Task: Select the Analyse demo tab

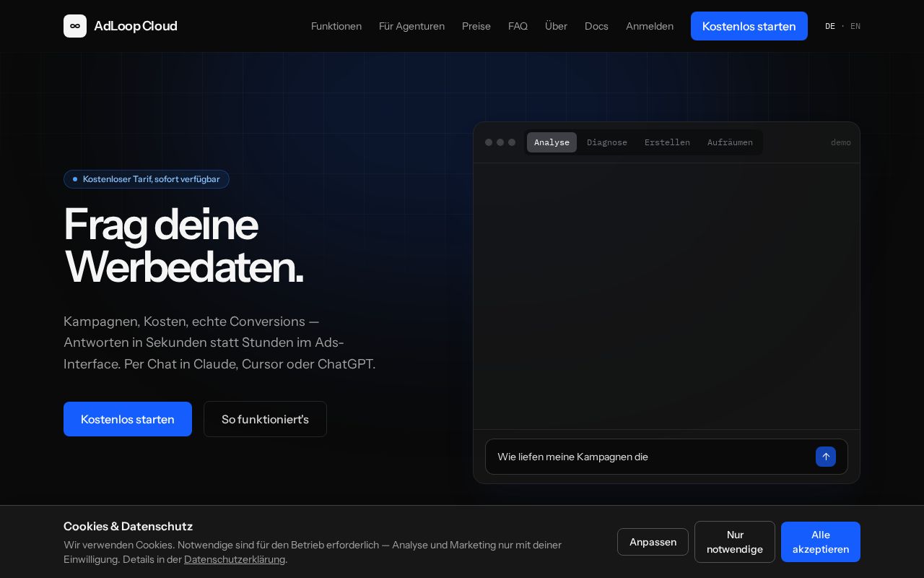Action: click(x=552, y=142)
